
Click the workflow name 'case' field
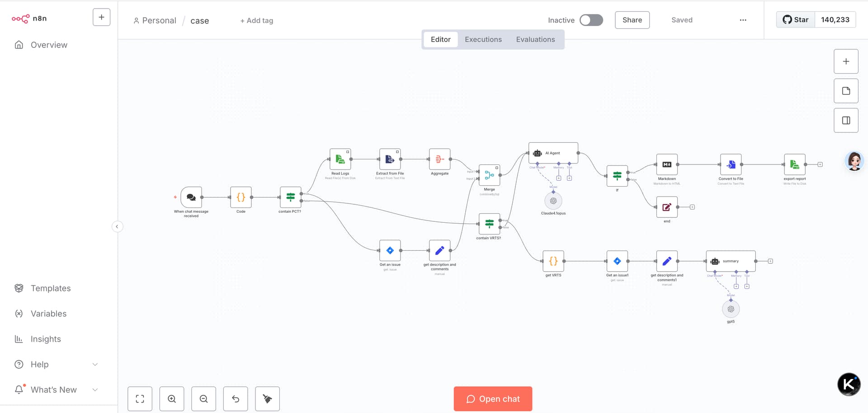pyautogui.click(x=199, y=21)
